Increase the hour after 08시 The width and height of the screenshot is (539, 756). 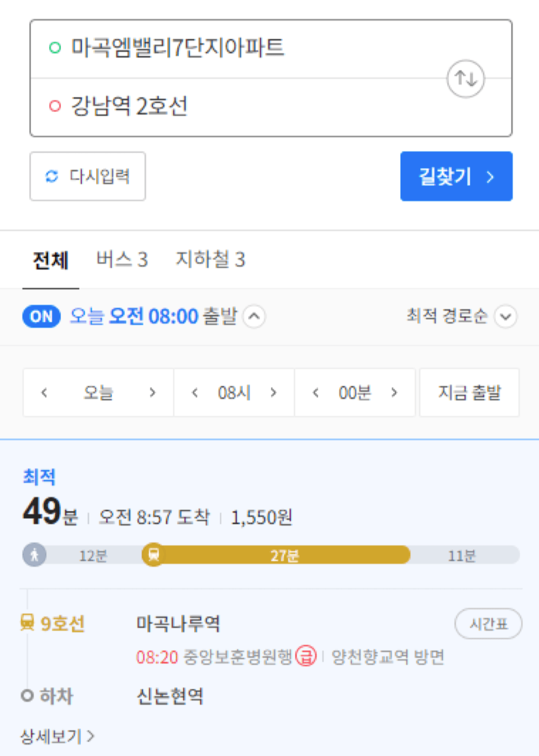point(273,392)
